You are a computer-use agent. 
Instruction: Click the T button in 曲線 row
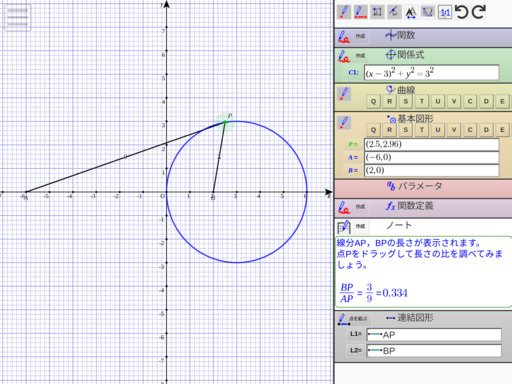pos(422,101)
